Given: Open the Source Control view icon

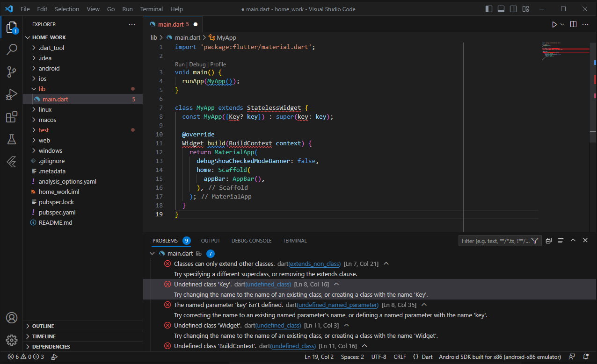Looking at the screenshot, I should [12, 72].
